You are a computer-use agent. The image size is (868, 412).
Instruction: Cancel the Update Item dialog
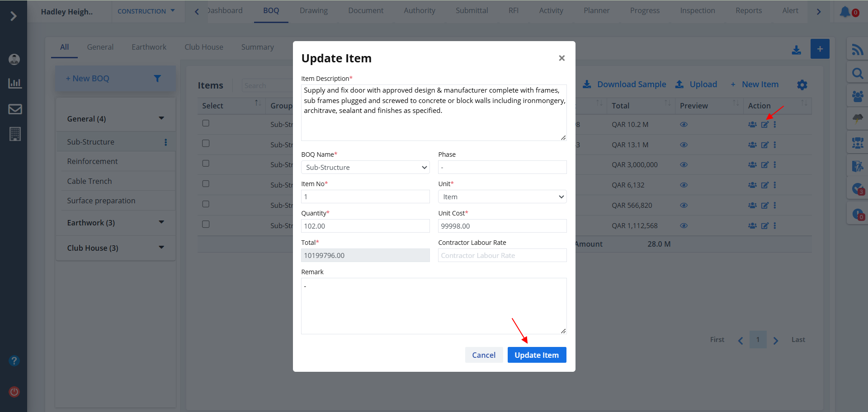(483, 355)
